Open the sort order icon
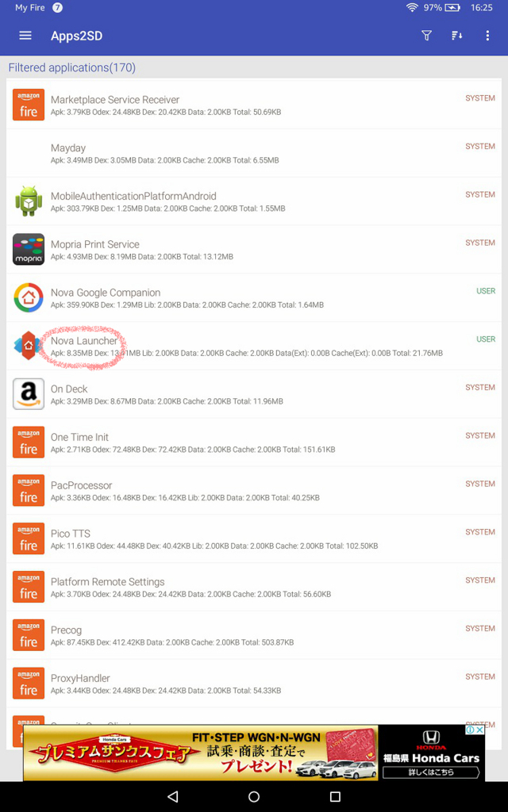508x812 pixels. (456, 36)
